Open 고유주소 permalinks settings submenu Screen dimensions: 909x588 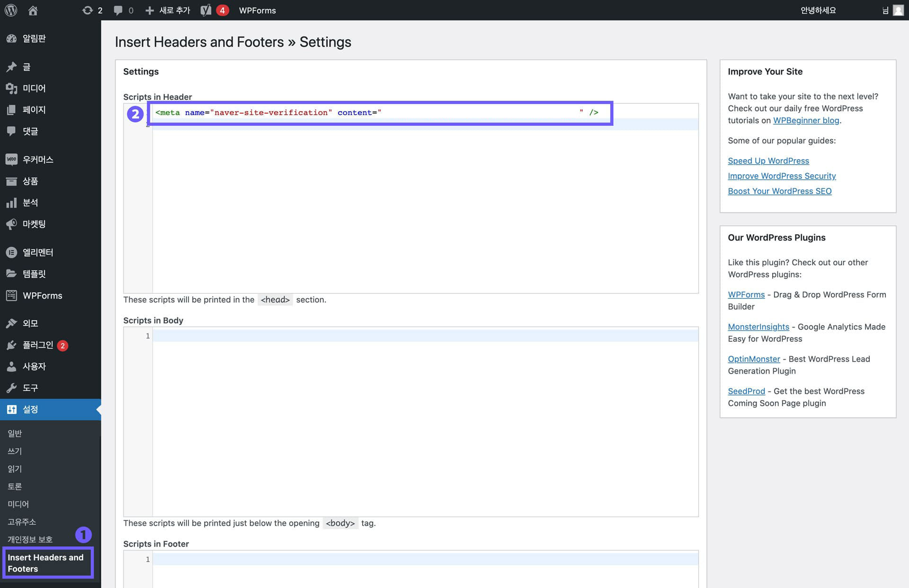pos(22,522)
